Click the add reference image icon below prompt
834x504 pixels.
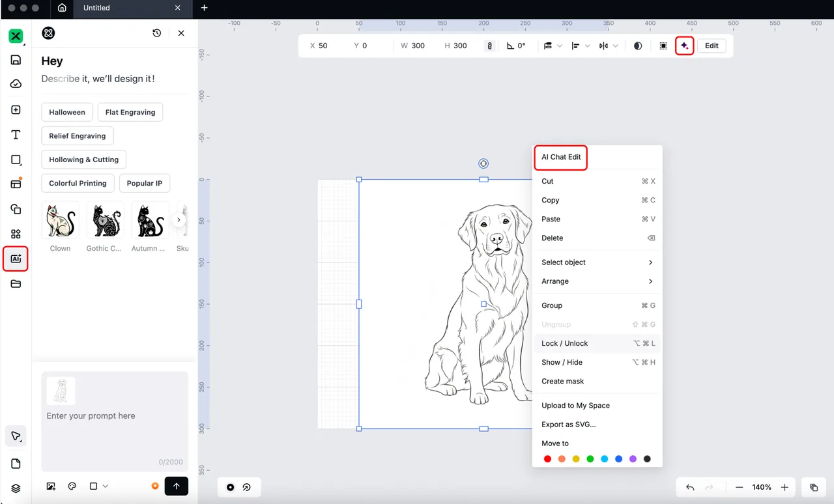tap(51, 486)
